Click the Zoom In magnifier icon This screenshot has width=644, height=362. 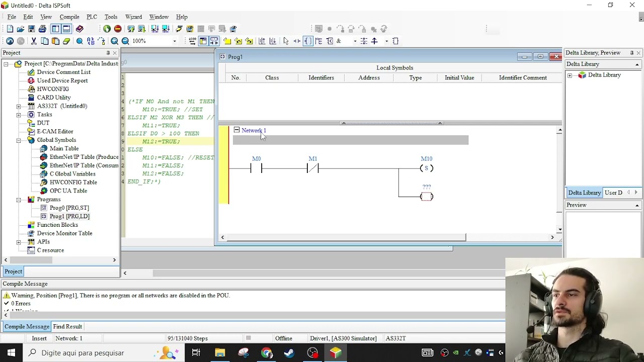coord(115,41)
